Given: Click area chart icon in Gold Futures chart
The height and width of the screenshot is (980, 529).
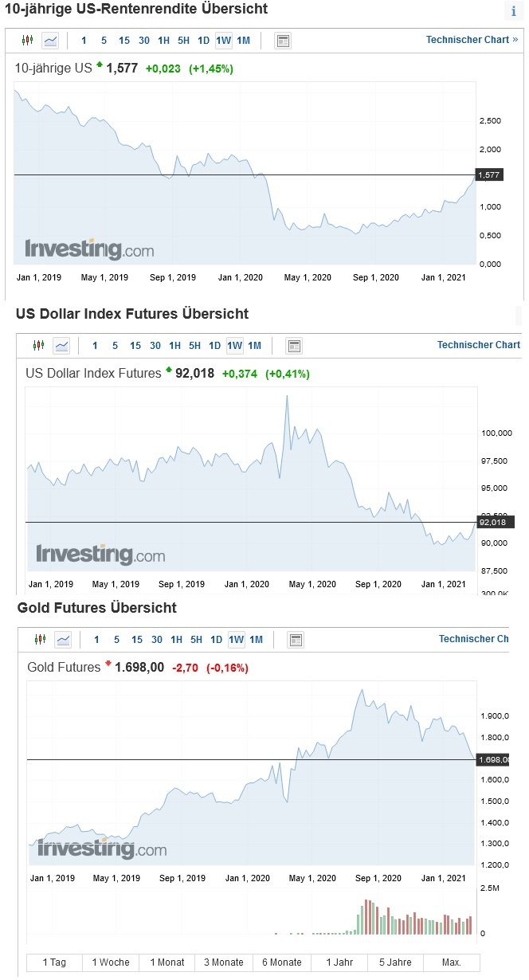Looking at the screenshot, I should click(63, 640).
